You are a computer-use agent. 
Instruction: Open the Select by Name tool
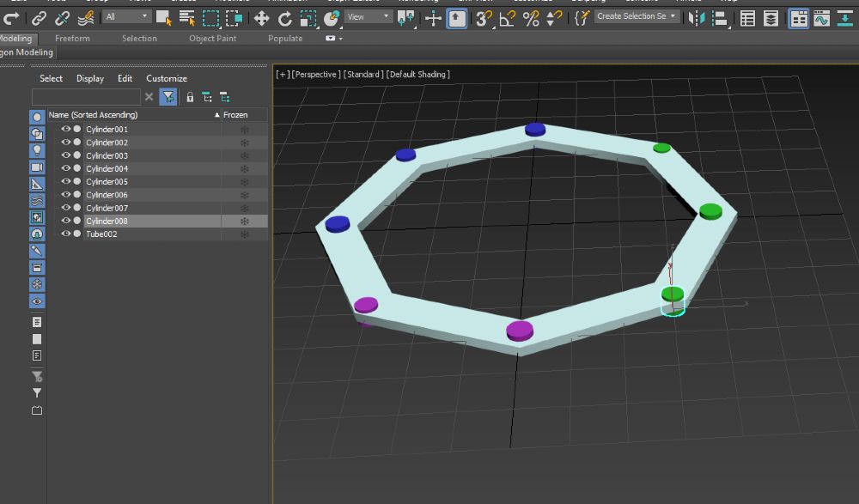(186, 19)
